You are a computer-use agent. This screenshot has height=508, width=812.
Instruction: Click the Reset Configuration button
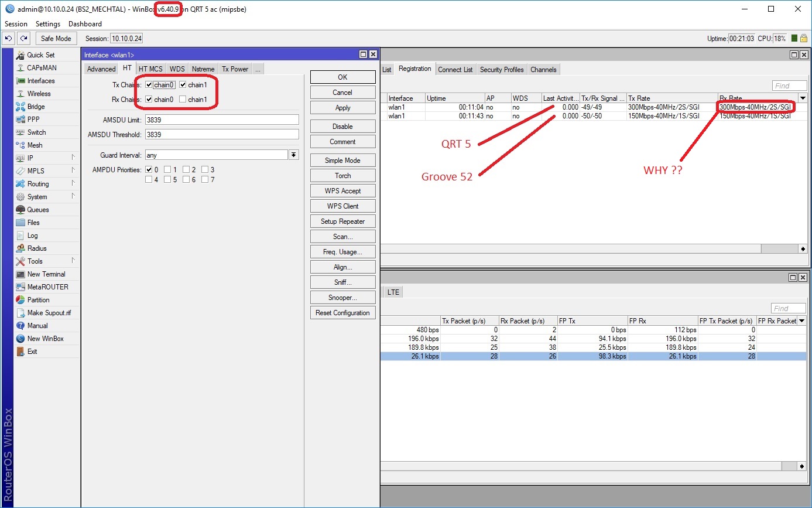(342, 313)
